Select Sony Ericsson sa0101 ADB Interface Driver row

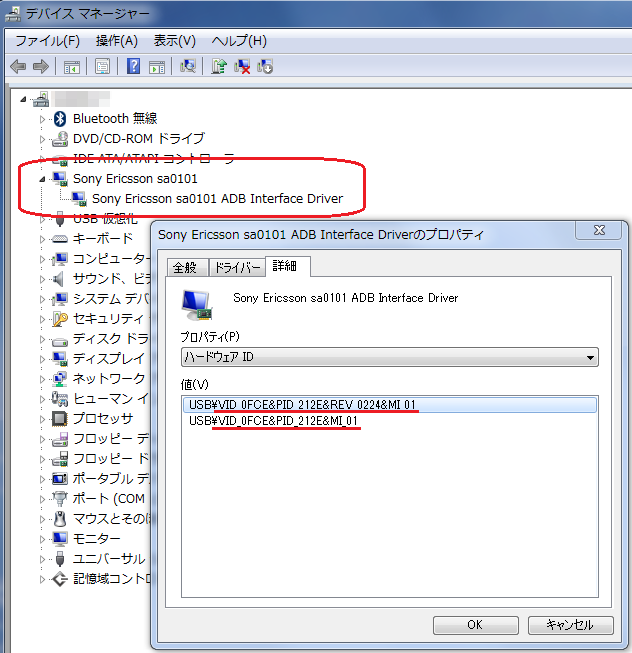pyautogui.click(x=217, y=199)
